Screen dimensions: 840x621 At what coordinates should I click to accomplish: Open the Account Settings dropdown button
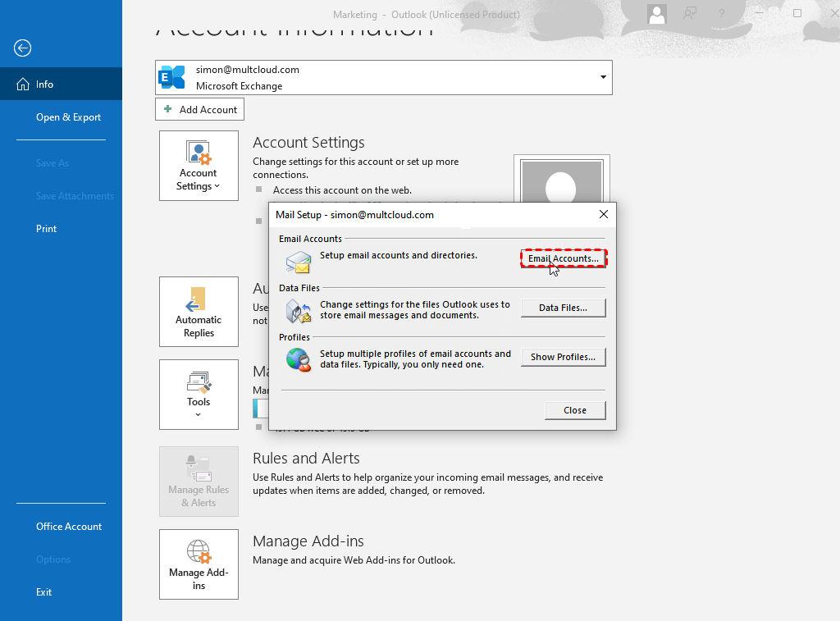click(x=199, y=166)
